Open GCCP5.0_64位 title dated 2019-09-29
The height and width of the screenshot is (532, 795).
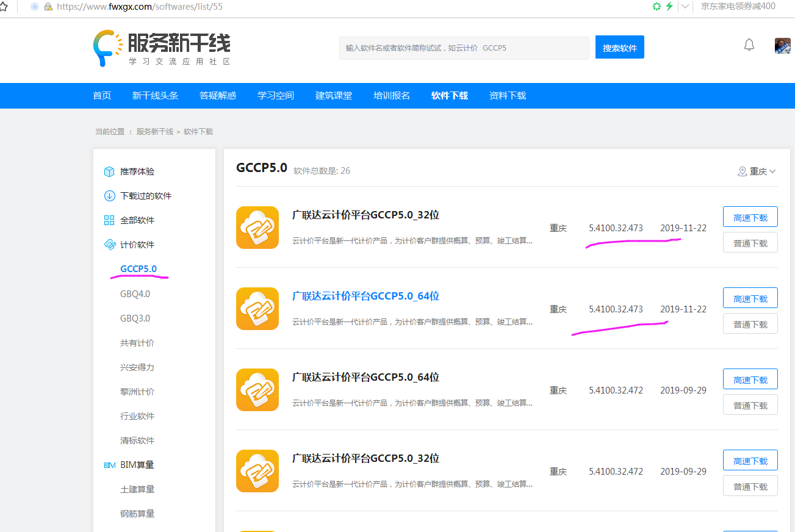[x=366, y=377]
